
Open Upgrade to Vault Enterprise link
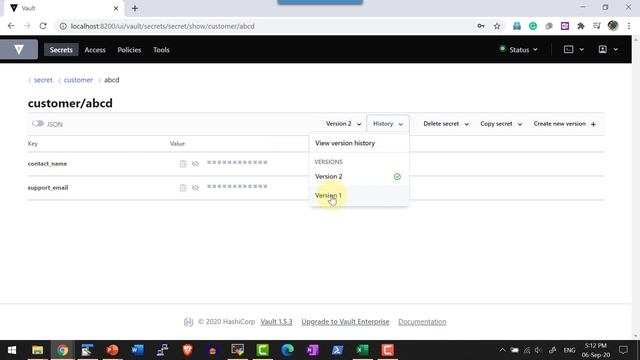345,322
